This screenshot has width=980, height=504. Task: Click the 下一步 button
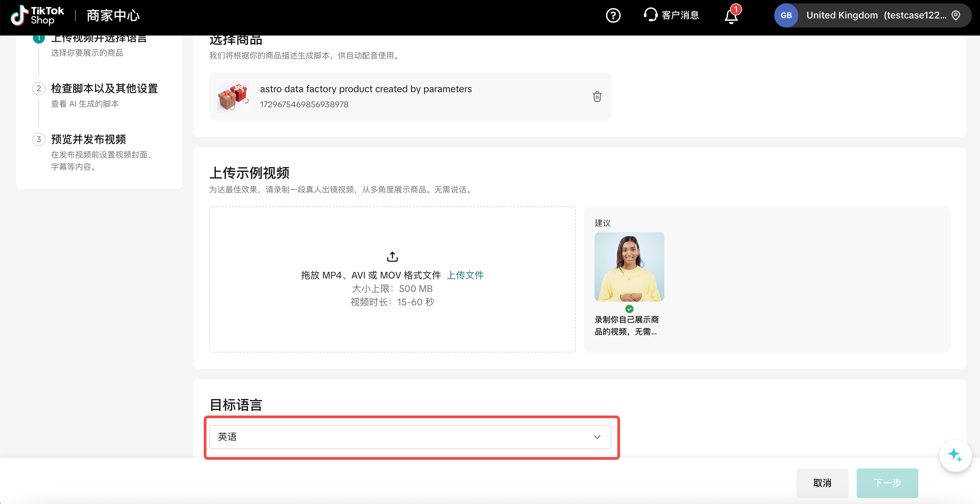[887, 483]
